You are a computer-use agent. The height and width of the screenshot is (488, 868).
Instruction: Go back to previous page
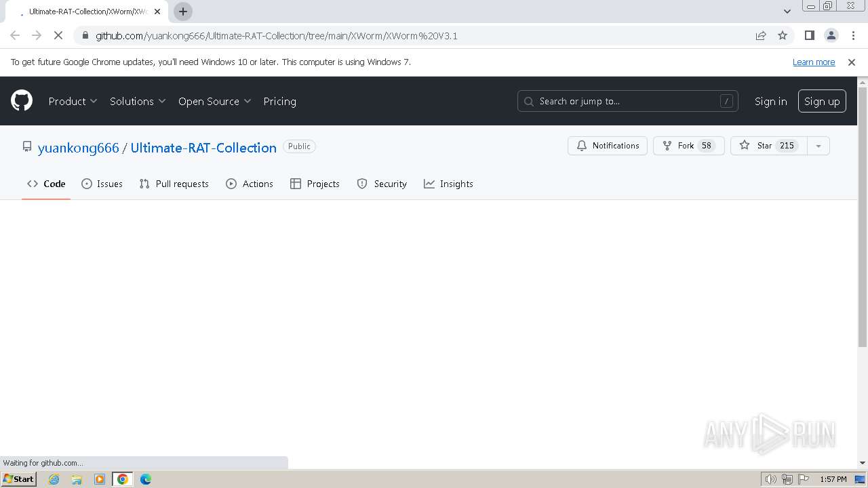point(15,36)
